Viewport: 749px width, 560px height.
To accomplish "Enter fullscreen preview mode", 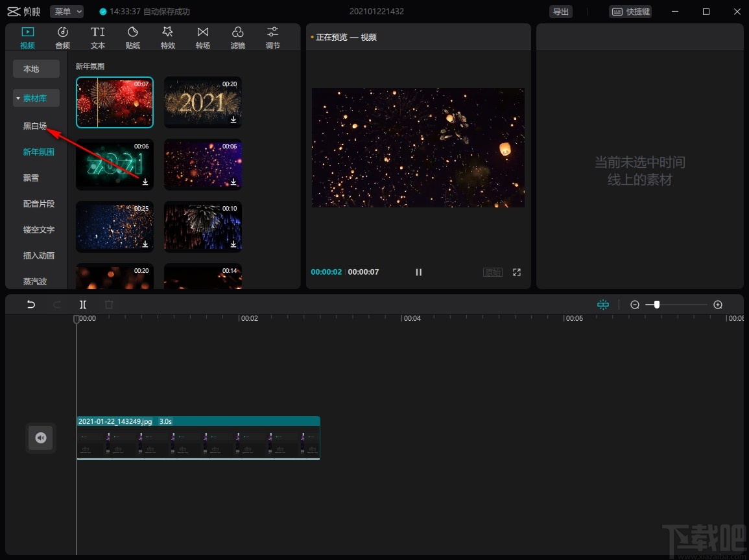I will (517, 272).
